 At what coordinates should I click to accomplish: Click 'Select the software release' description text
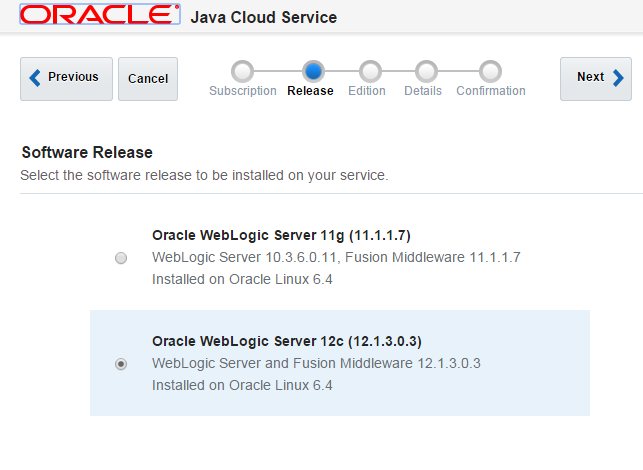[204, 175]
